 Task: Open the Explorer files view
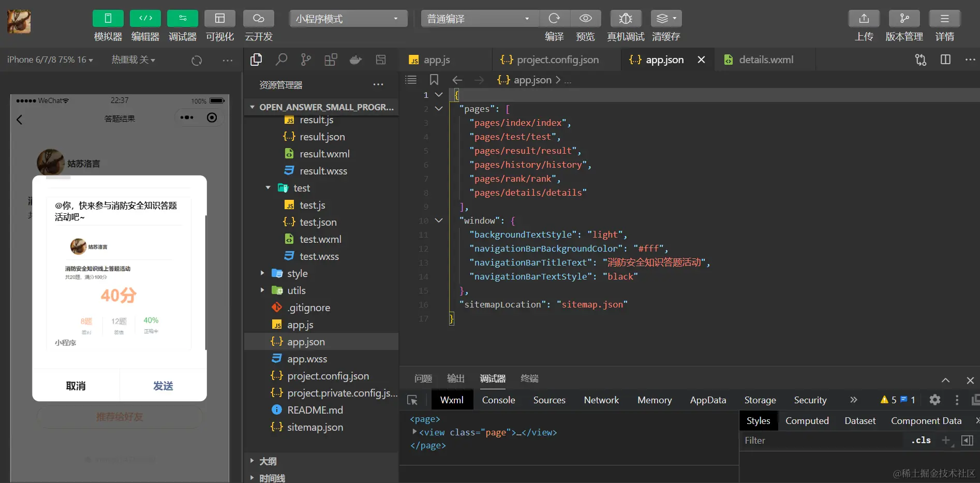[256, 60]
